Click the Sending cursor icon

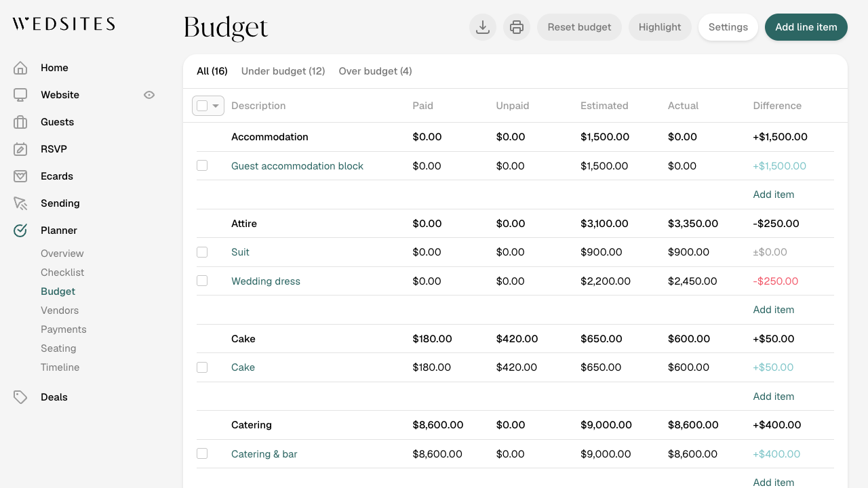click(x=20, y=203)
